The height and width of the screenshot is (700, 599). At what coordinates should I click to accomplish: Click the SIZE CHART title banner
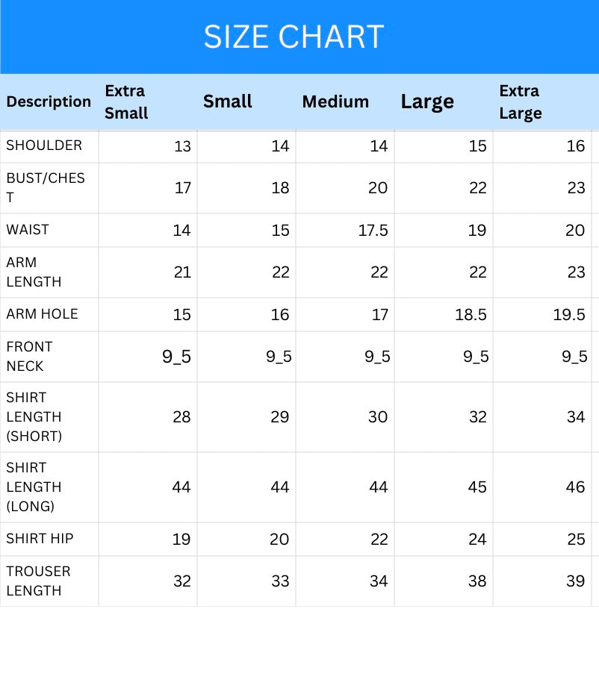(x=294, y=37)
